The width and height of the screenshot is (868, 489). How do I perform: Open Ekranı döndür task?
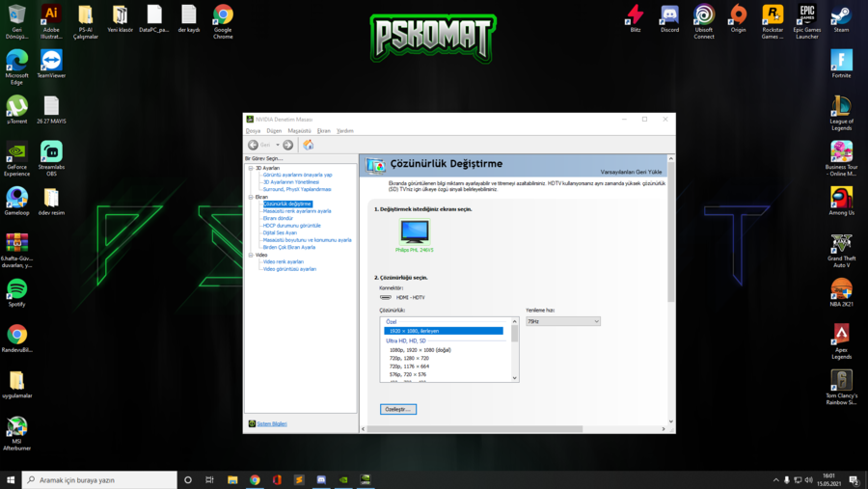pyautogui.click(x=278, y=218)
